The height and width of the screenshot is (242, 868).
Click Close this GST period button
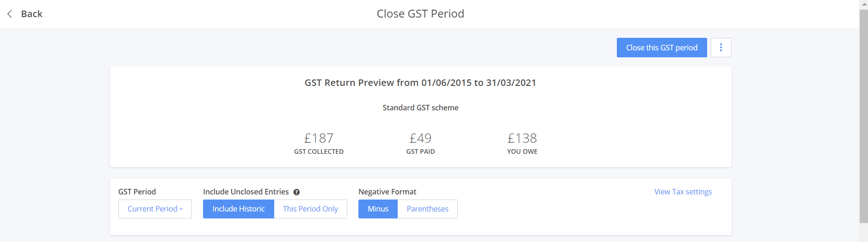point(662,48)
